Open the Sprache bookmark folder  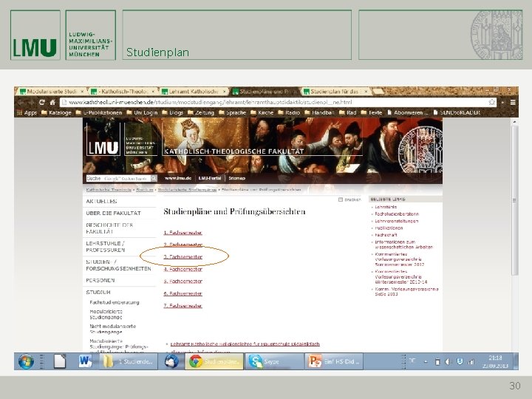point(232,112)
